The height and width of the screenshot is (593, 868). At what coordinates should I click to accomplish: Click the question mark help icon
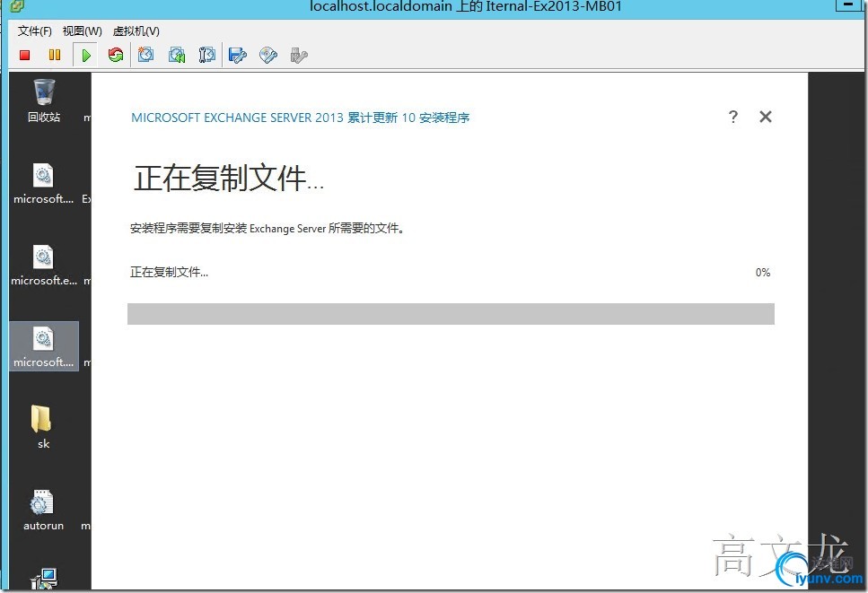733,117
